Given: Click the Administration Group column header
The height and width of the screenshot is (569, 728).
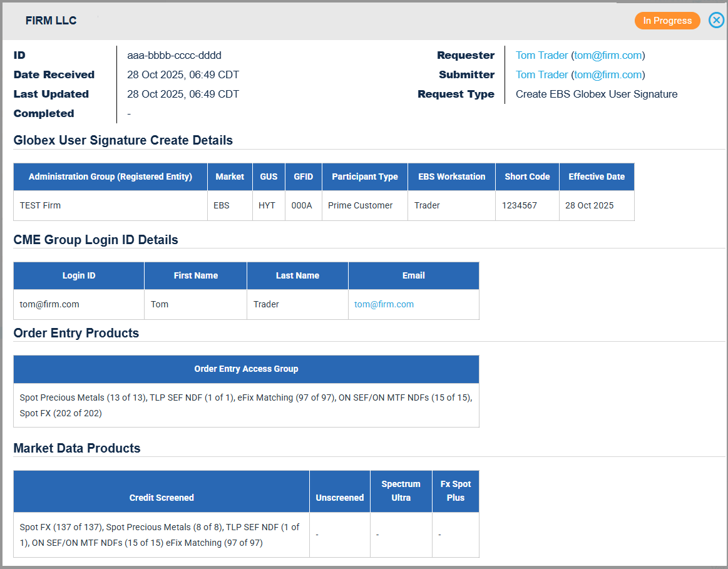Looking at the screenshot, I should coord(110,177).
